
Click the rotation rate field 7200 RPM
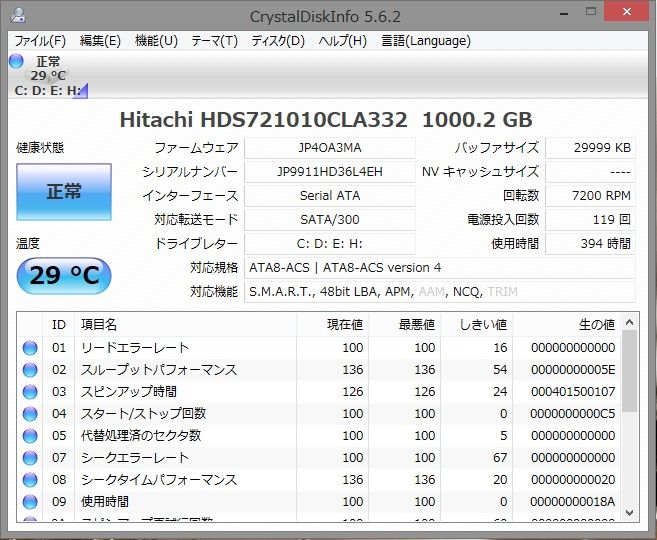[x=590, y=196]
